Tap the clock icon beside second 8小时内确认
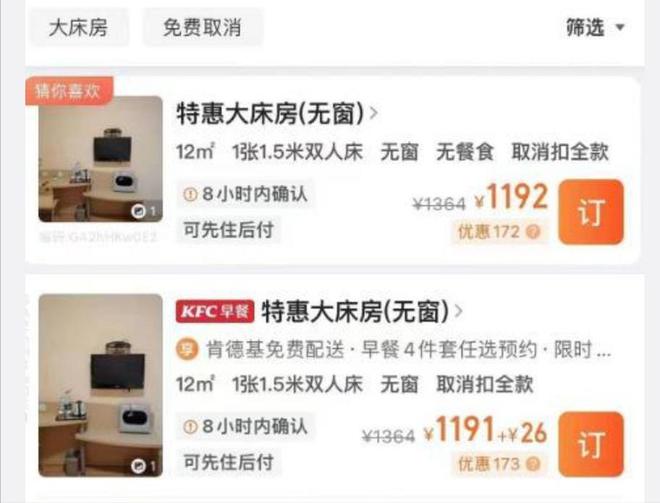This screenshot has height=503, width=660. (x=190, y=427)
